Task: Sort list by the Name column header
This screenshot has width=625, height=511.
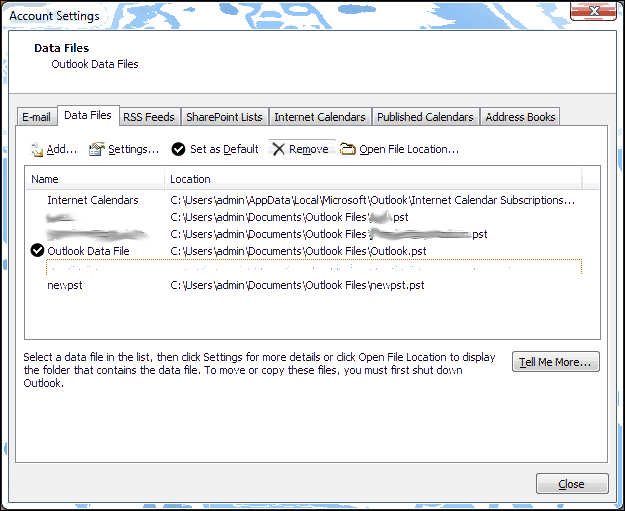Action: (95, 179)
